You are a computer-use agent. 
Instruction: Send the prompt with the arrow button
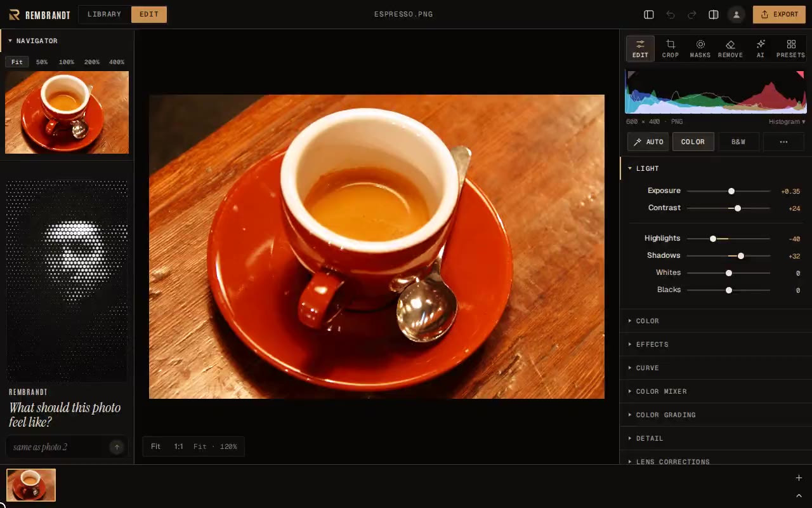117,447
